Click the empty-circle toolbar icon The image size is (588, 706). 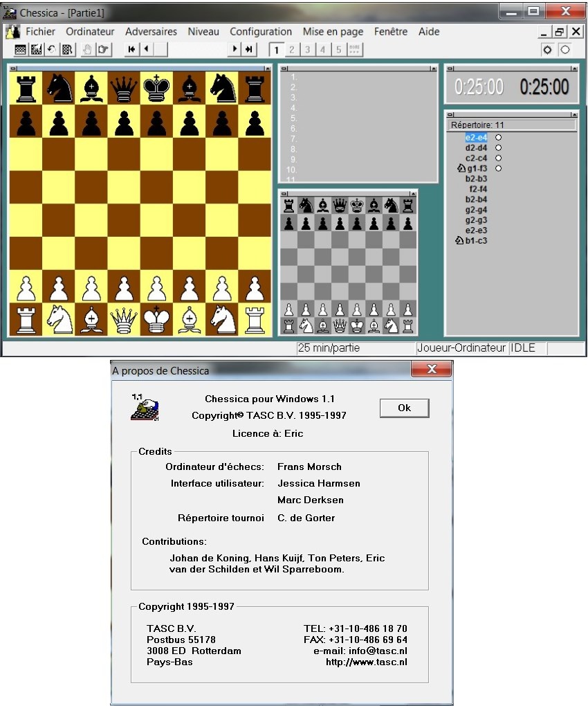click(565, 50)
